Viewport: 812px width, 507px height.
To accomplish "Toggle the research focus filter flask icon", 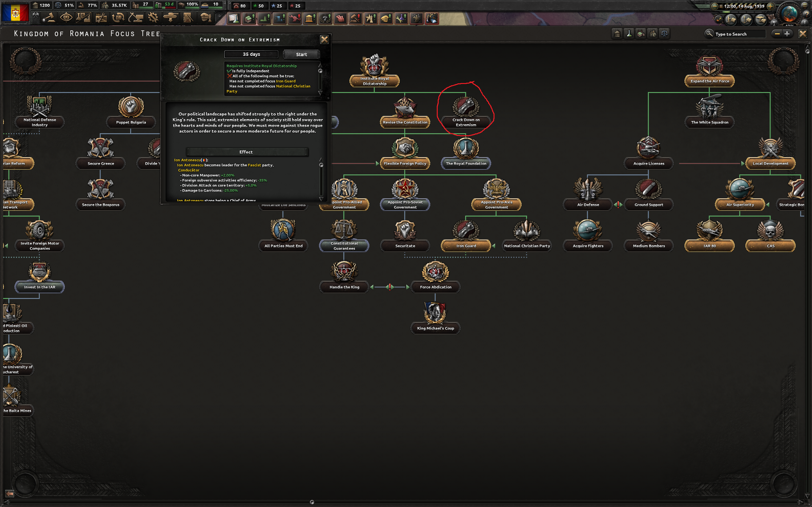I will click(x=629, y=34).
